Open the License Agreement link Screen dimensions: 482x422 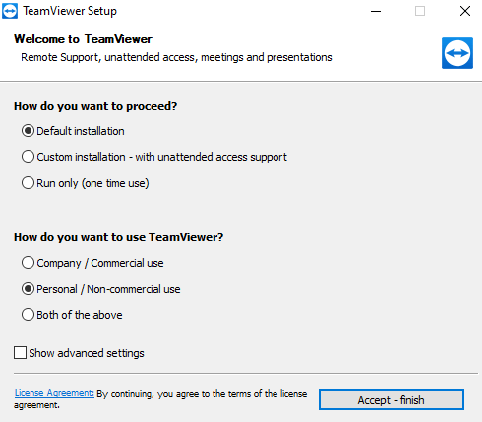click(54, 393)
